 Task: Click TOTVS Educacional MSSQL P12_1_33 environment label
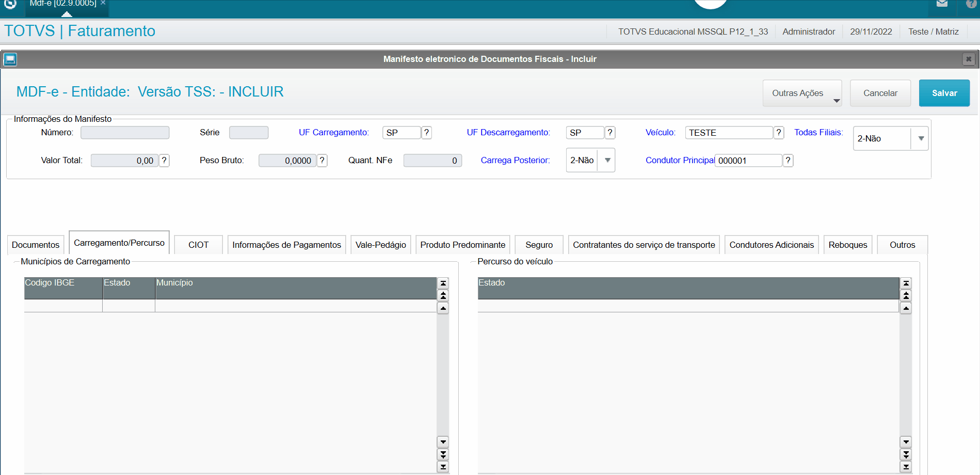coord(693,32)
